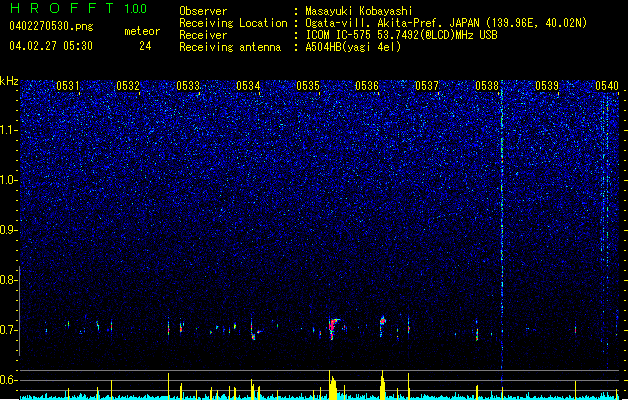Viewport: 629px width, 400px height.
Task: Click the Receiving Location label
Action: 233,23
